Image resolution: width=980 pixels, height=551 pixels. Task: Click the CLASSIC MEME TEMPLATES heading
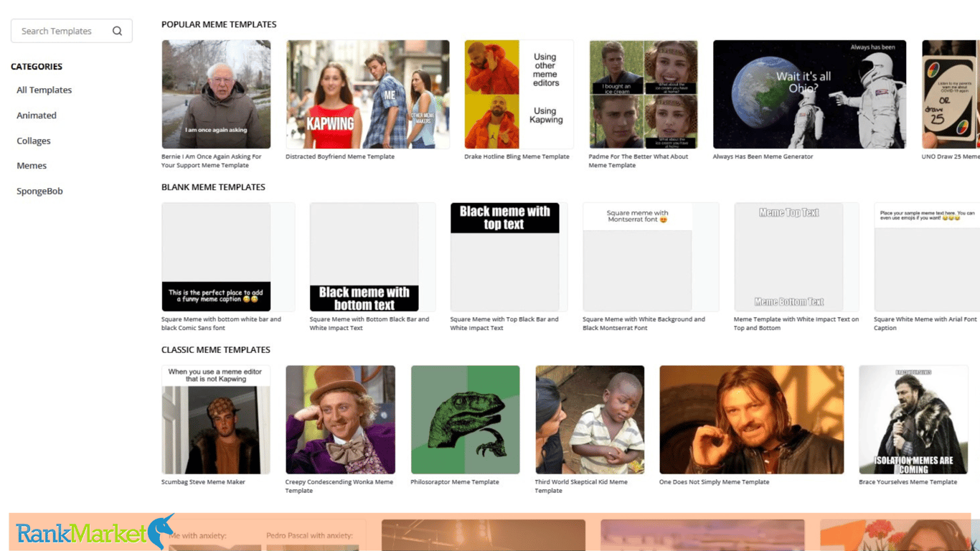216,350
